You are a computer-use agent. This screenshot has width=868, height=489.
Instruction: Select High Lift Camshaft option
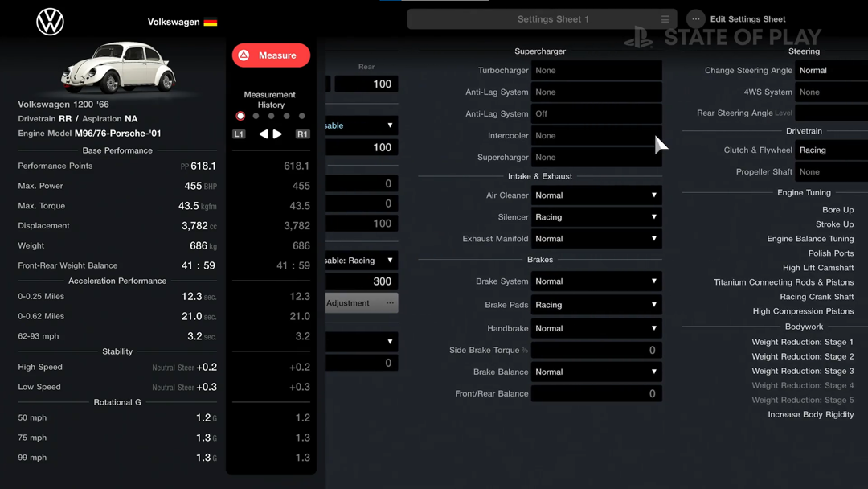click(818, 268)
